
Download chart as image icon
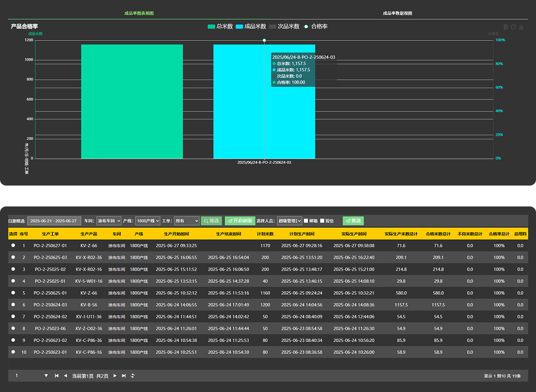coord(521,27)
